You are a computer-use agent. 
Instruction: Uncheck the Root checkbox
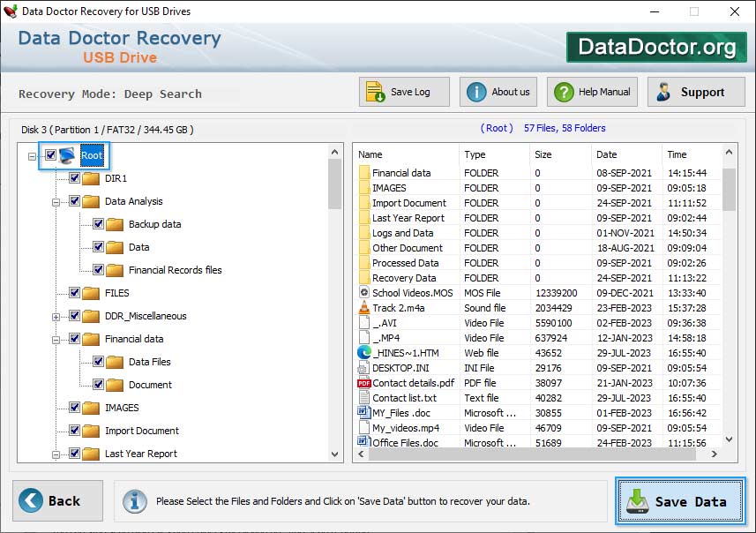click(x=50, y=154)
